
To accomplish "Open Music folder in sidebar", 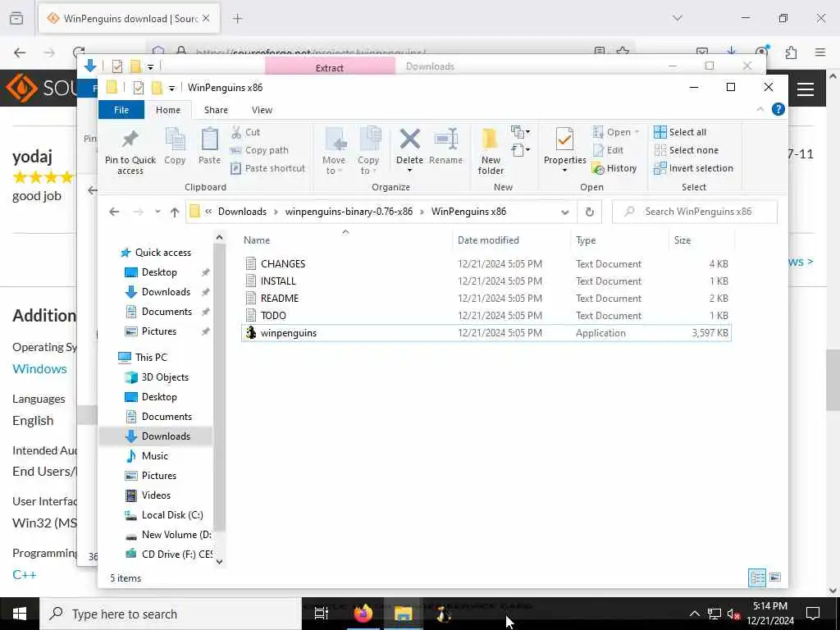I will point(146,456).
